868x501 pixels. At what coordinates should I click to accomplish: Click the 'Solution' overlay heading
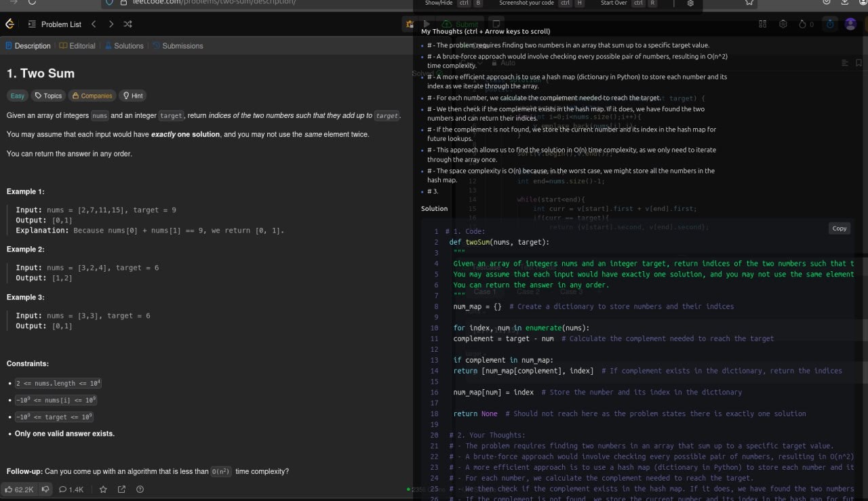click(x=435, y=209)
